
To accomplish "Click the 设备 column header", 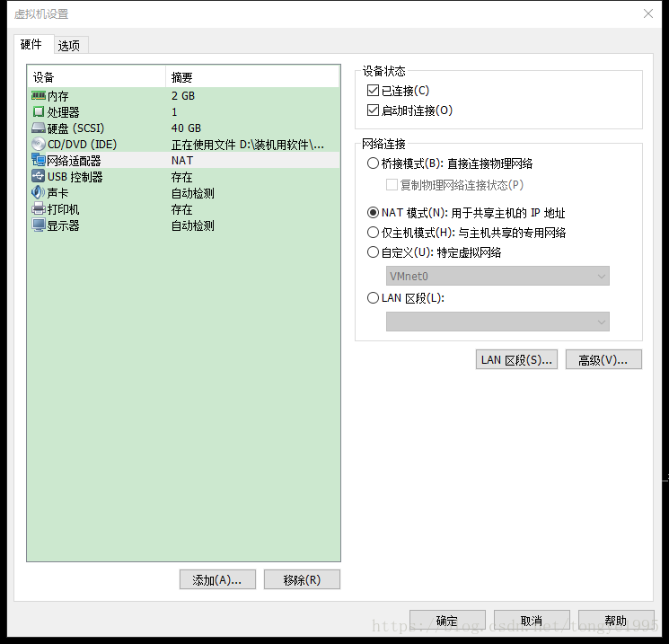I will 96,77.
